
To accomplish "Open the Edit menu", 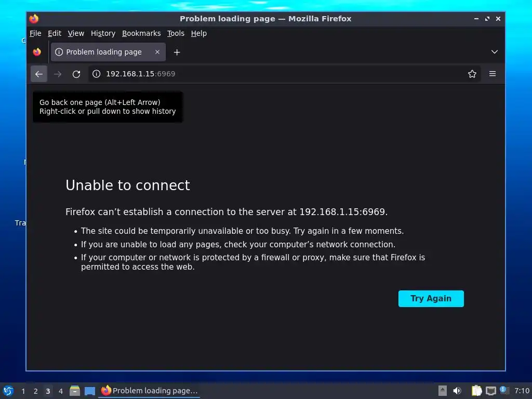I will 54,33.
